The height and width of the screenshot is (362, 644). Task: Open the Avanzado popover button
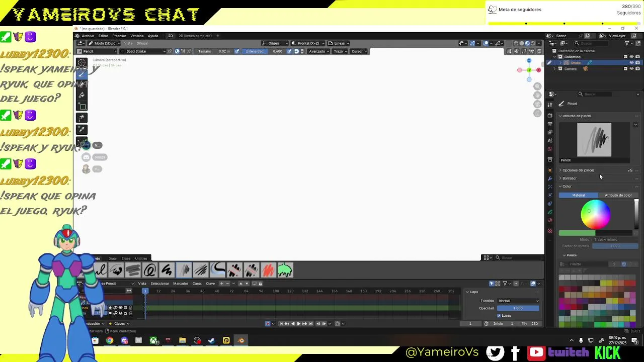point(318,51)
